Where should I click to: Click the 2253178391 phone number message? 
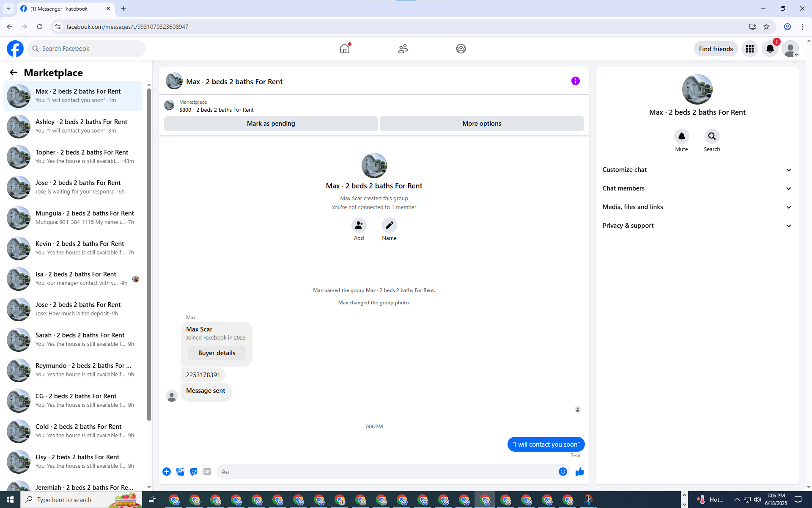[203, 375]
